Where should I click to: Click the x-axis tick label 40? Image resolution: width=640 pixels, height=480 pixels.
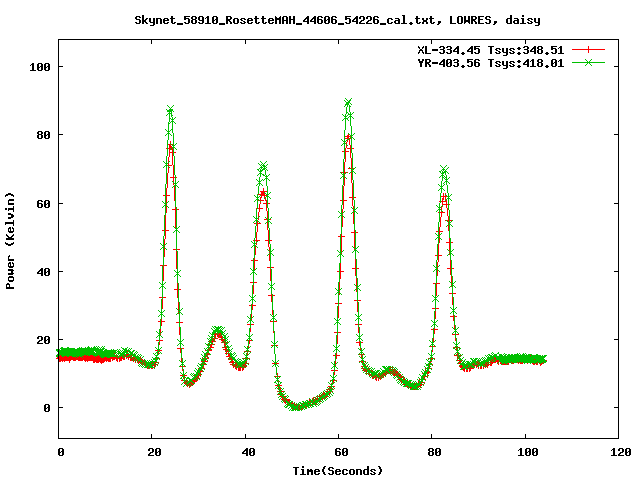(x=248, y=452)
